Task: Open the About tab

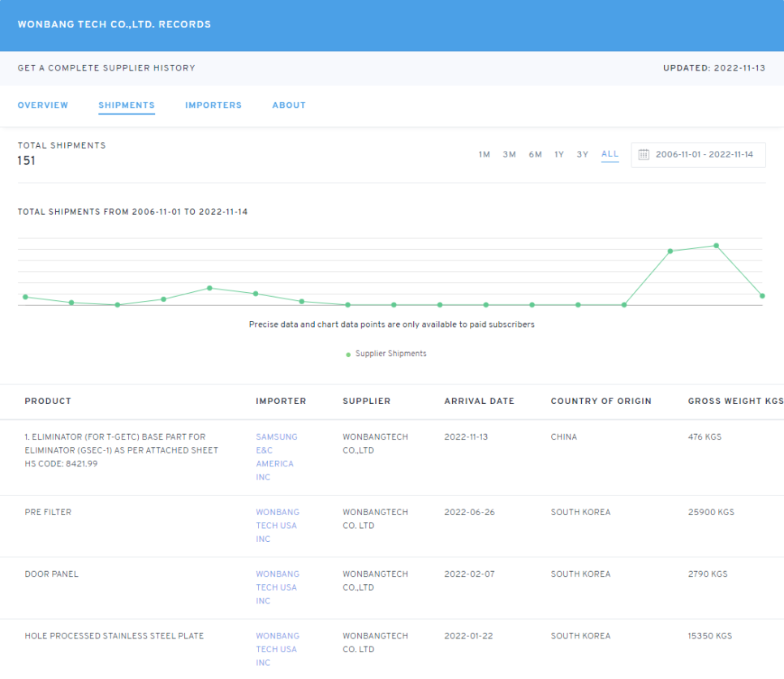Action: point(289,105)
